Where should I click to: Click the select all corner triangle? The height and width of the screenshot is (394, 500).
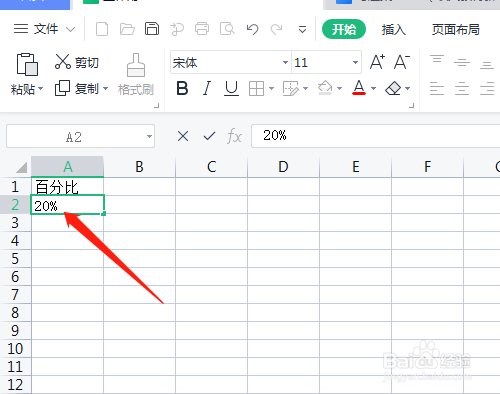click(x=21, y=167)
